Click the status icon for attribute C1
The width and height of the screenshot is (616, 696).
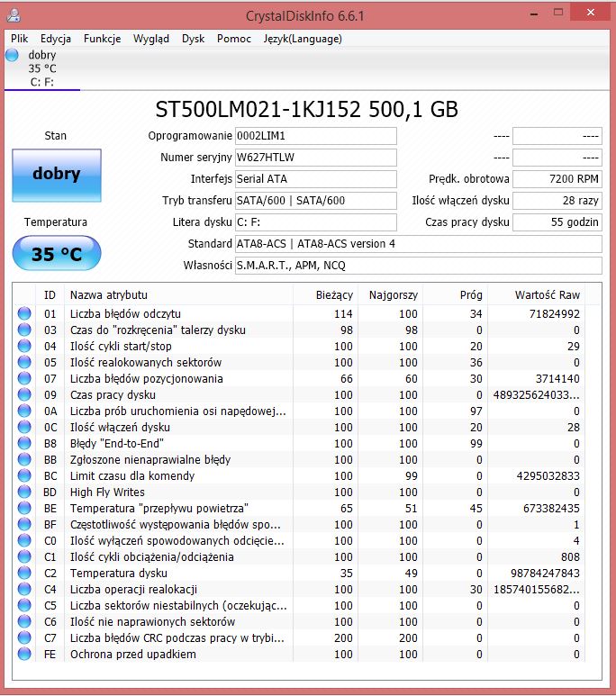pyautogui.click(x=24, y=556)
